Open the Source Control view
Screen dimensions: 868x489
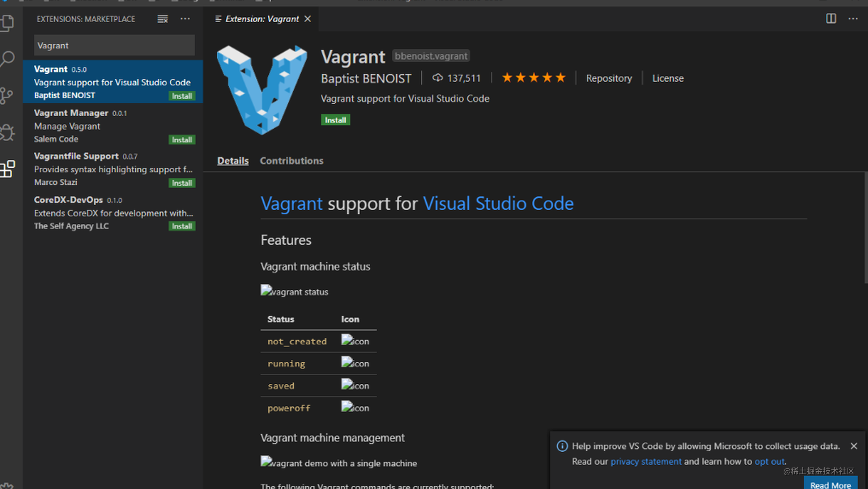point(7,95)
